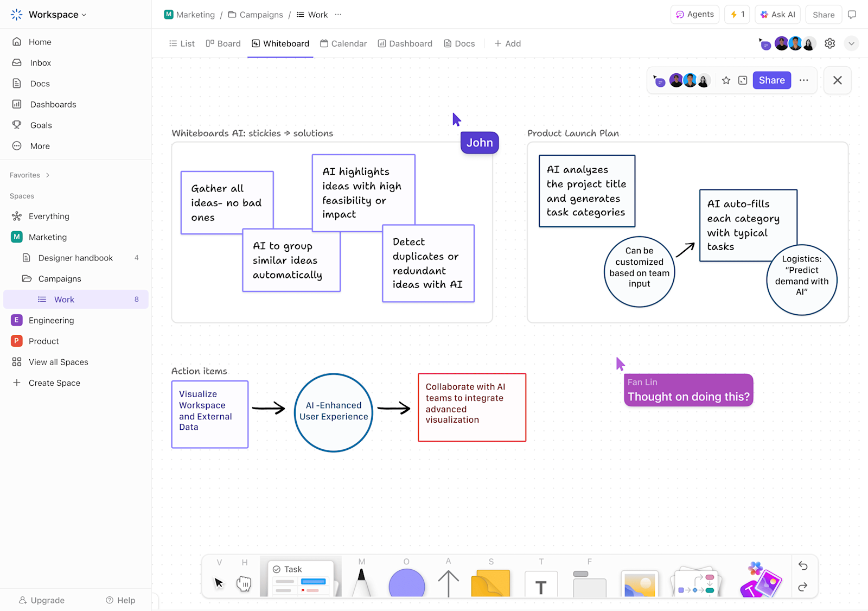Select the arrow connector tool

449,583
